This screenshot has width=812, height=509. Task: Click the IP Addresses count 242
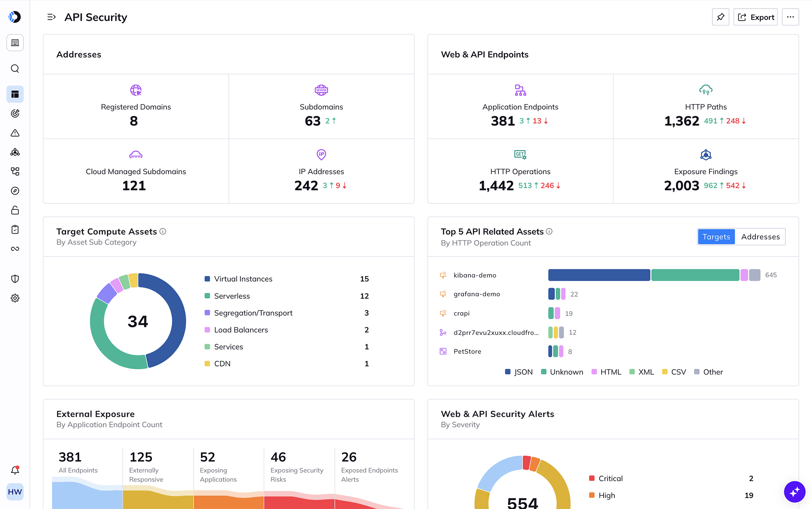coord(306,186)
